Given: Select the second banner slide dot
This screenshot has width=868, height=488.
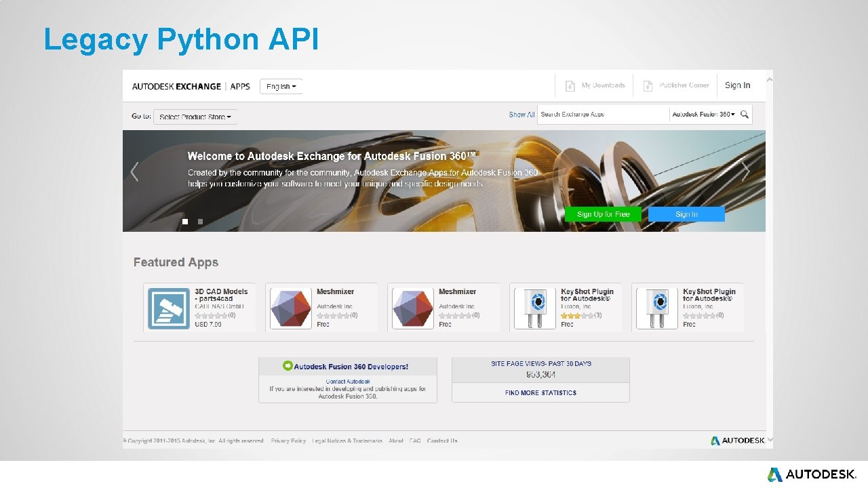Looking at the screenshot, I should (x=200, y=222).
